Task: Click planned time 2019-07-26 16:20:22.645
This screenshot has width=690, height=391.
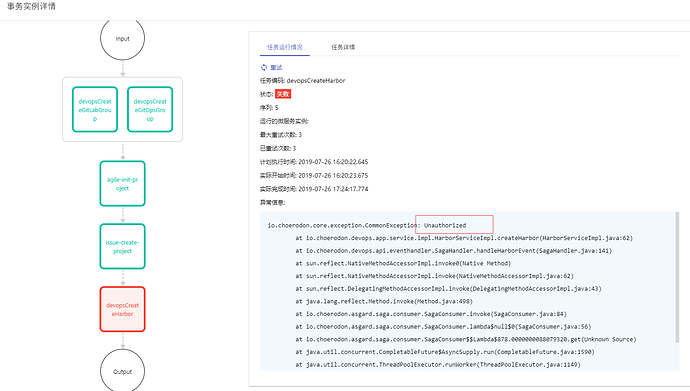Action: click(x=333, y=162)
